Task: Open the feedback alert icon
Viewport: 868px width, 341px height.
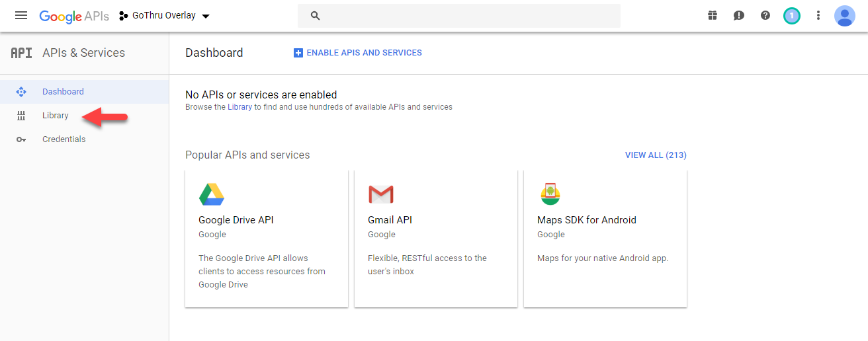Action: (x=739, y=15)
